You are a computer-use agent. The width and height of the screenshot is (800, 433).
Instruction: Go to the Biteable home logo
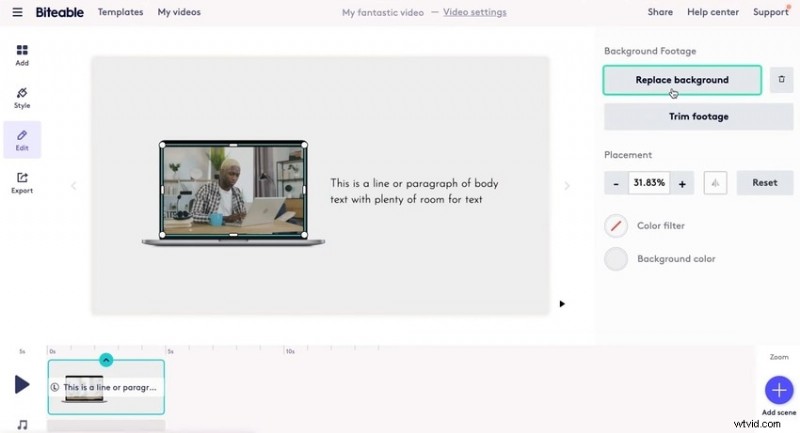click(59, 12)
